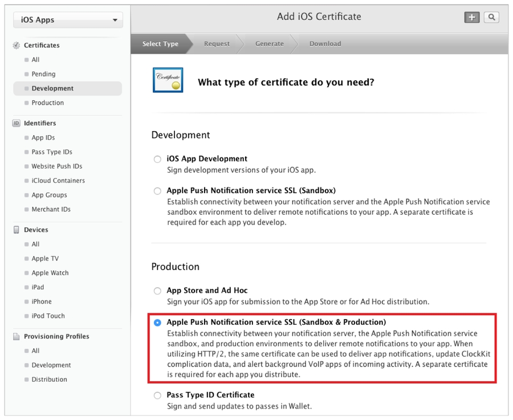The height and width of the screenshot is (420, 513).
Task: Show Apple Watch devices list
Action: click(50, 273)
